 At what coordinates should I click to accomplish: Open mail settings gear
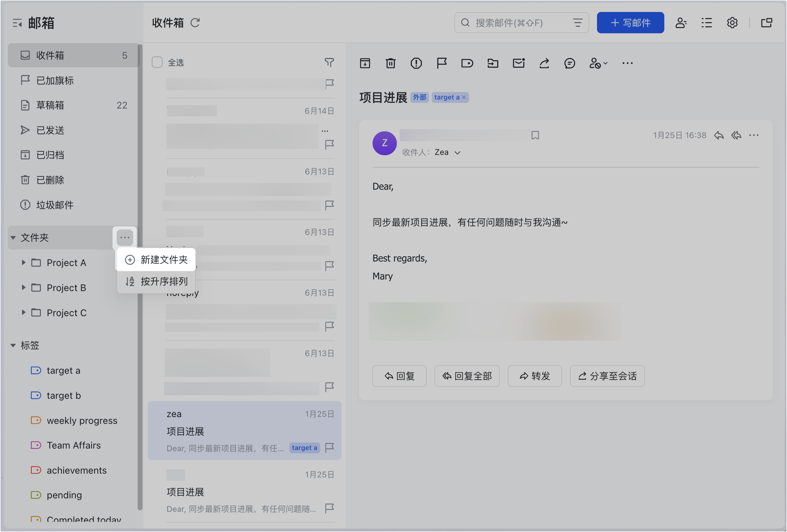[732, 23]
